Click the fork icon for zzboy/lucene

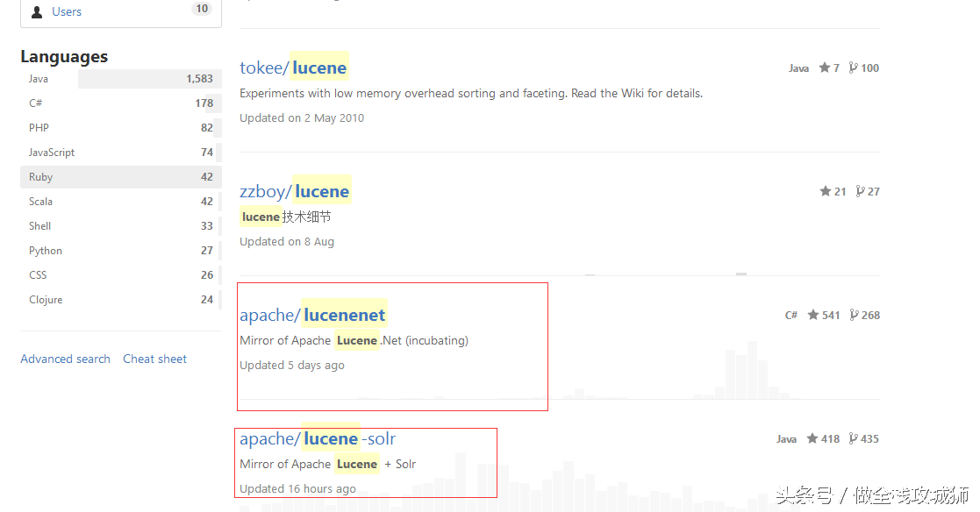pyautogui.click(x=860, y=191)
